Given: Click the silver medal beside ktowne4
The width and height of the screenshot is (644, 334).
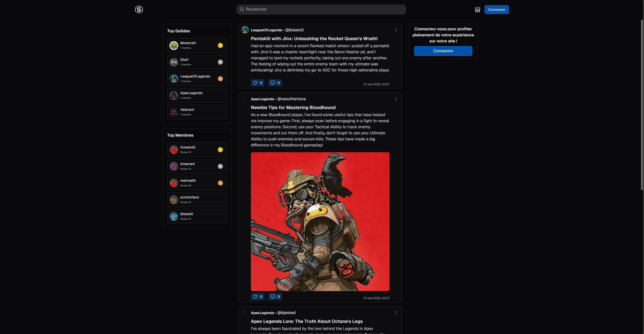Looking at the screenshot, I should (220, 166).
